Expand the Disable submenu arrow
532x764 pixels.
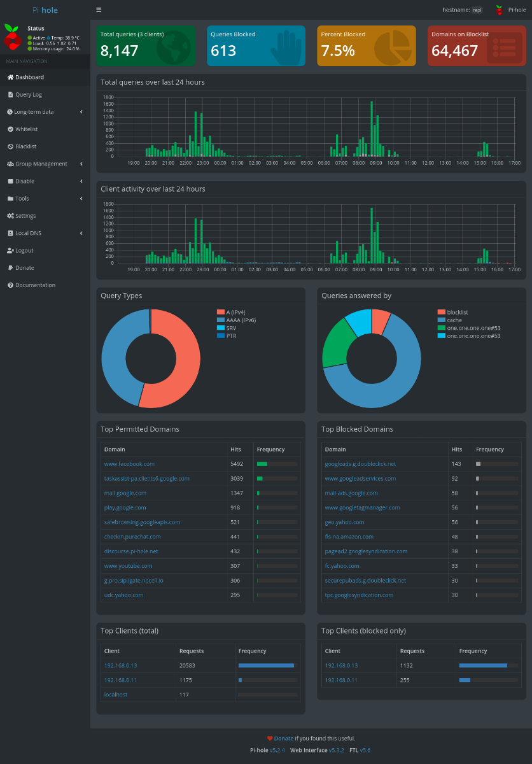pos(81,181)
